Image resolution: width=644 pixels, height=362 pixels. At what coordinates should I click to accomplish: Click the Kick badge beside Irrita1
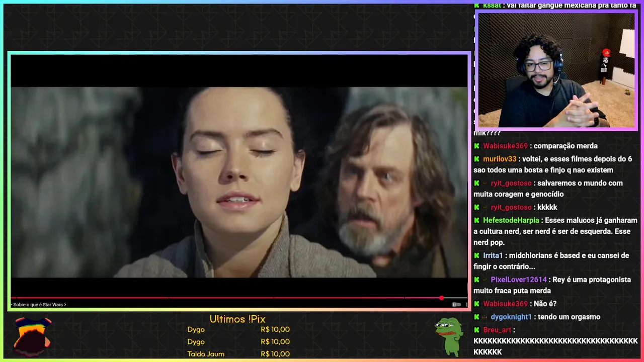pos(476,255)
